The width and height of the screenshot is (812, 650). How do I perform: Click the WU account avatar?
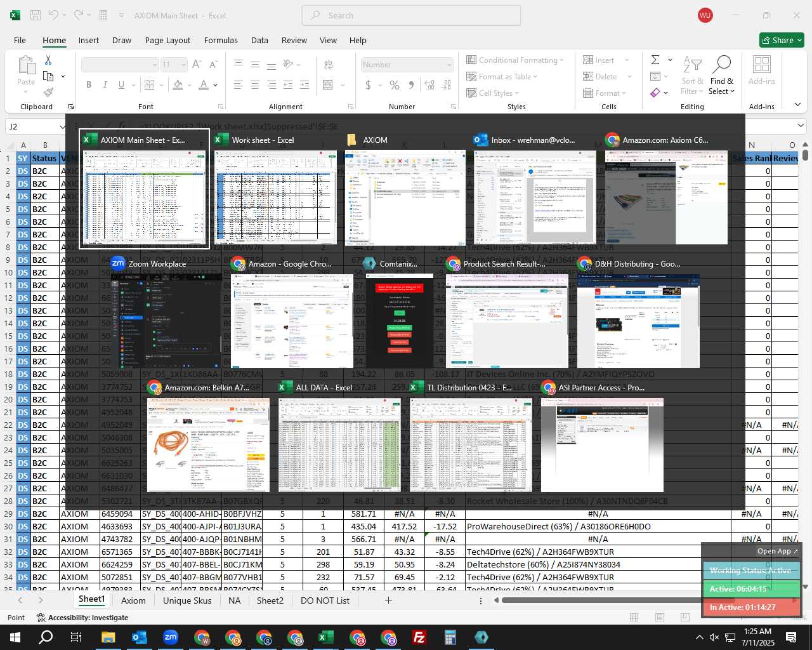click(x=705, y=15)
